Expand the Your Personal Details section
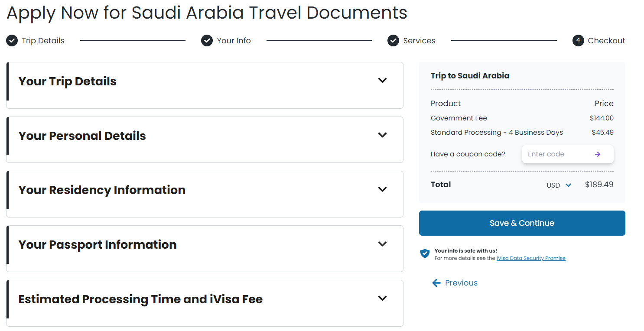Viewport: 644px width, 331px height. coord(382,135)
